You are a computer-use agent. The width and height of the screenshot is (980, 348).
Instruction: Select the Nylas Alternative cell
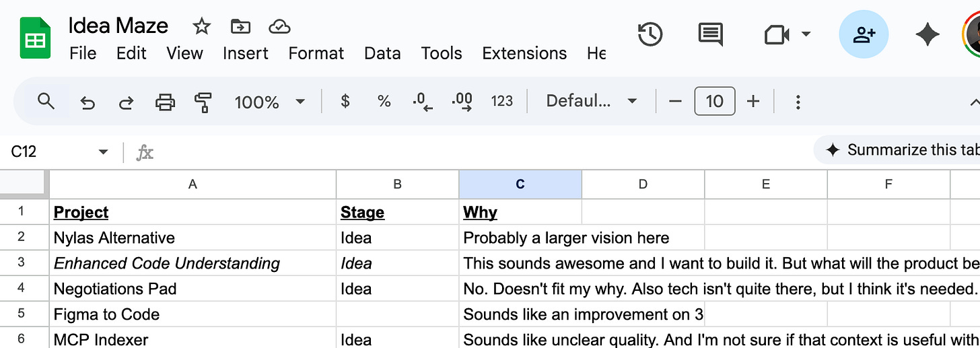click(193, 238)
